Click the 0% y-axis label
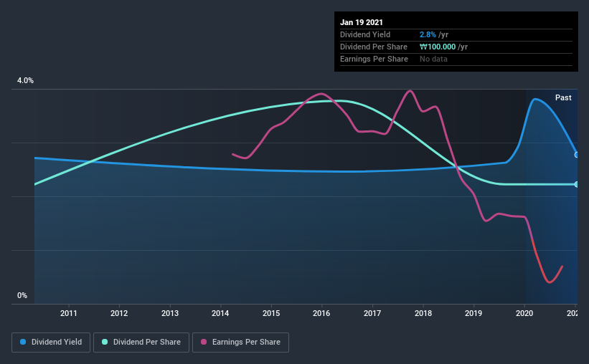This screenshot has height=364, width=589. 22,295
